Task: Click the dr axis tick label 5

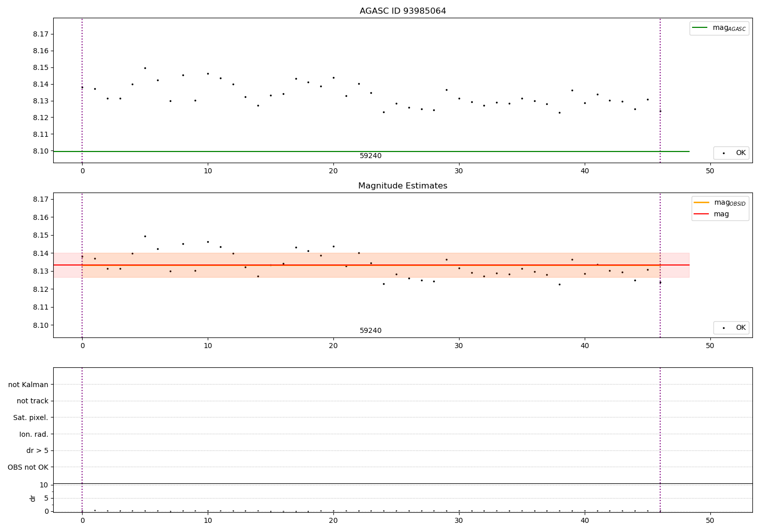Action: (x=46, y=498)
